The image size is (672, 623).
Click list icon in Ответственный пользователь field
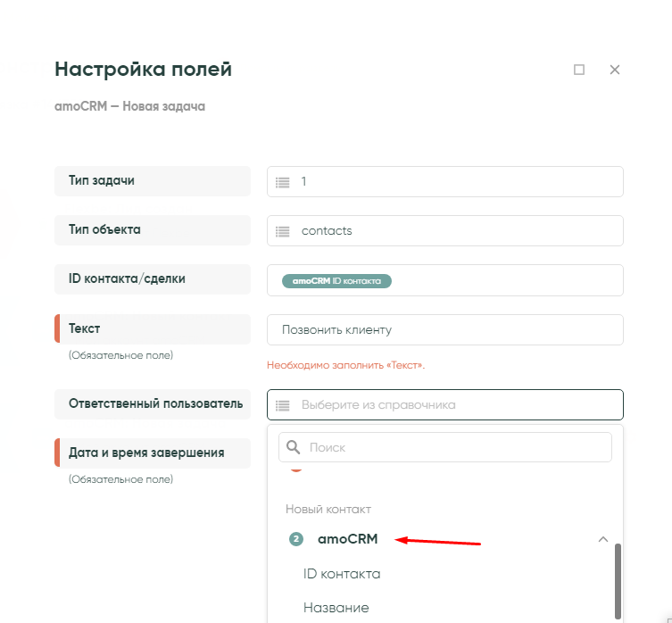[283, 405]
